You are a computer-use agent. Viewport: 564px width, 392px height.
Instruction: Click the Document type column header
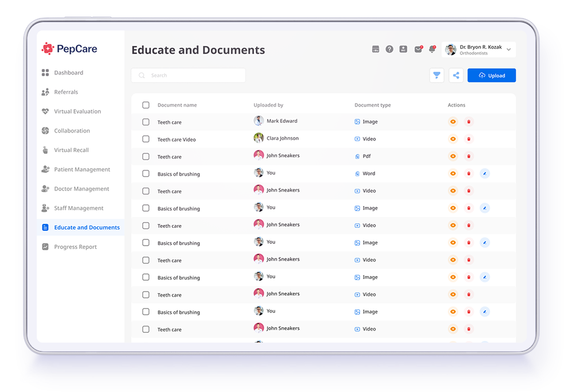373,105
